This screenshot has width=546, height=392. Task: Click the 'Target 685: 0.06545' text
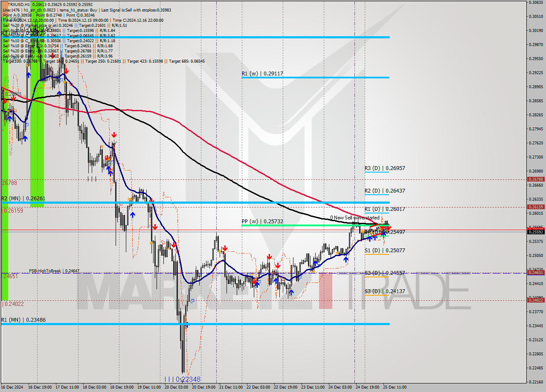186,61
